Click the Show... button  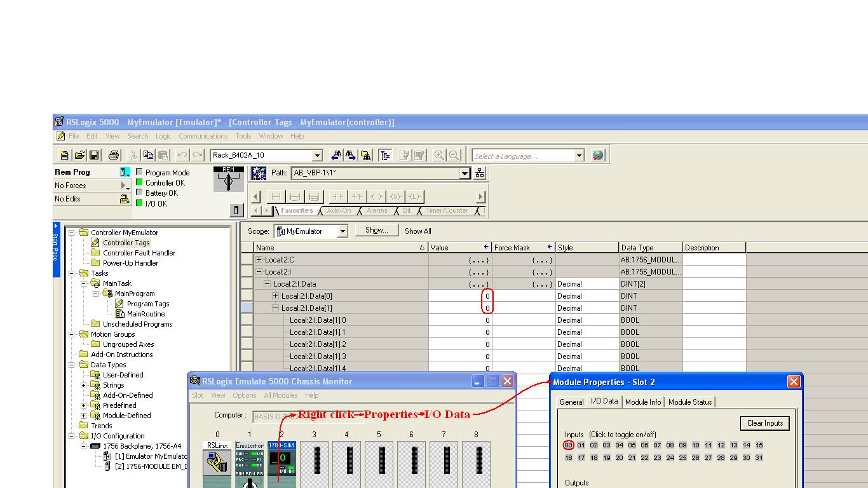pyautogui.click(x=377, y=231)
